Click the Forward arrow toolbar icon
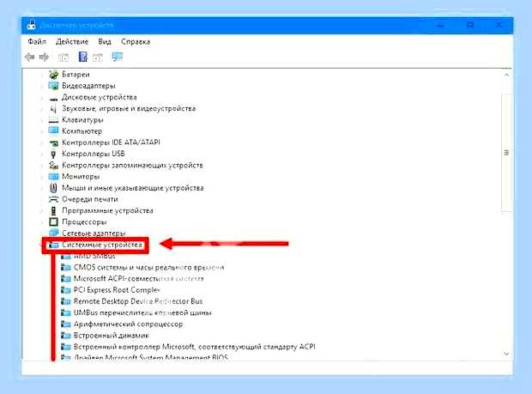532x394 pixels. [x=44, y=57]
